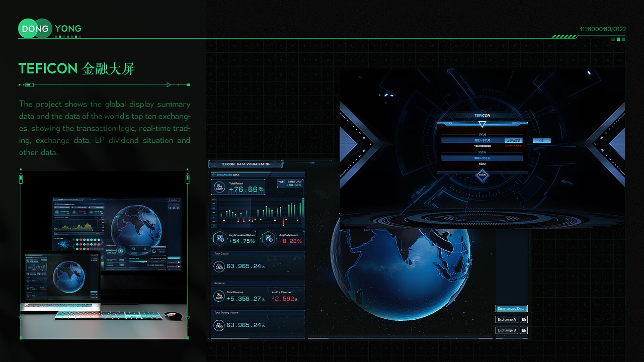Click the Total Trading Volume 63.965.24 value
This screenshot has height=362, width=644.
[244, 325]
